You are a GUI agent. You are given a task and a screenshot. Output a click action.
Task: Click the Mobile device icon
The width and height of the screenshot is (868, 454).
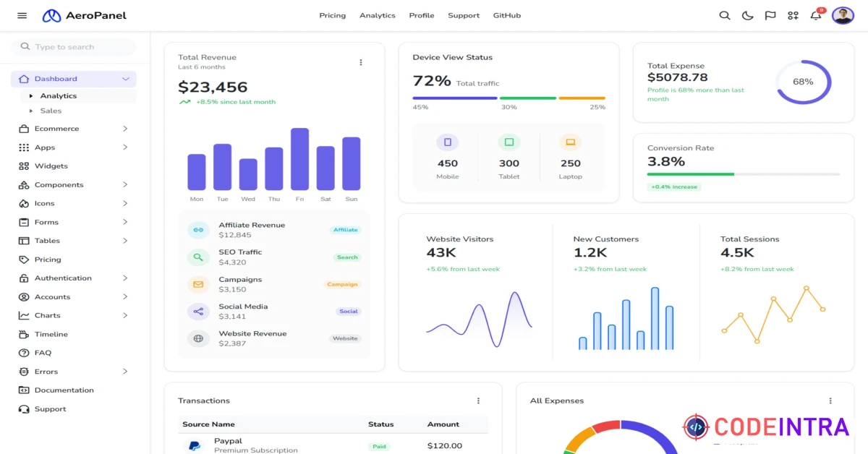pyautogui.click(x=448, y=142)
